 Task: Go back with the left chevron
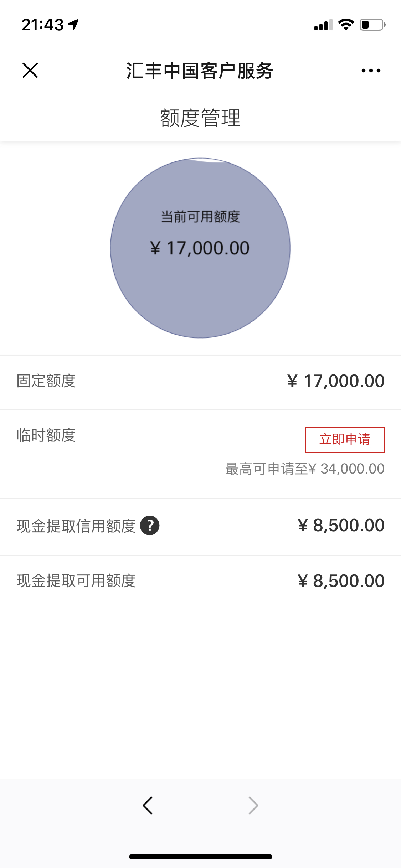click(x=148, y=805)
